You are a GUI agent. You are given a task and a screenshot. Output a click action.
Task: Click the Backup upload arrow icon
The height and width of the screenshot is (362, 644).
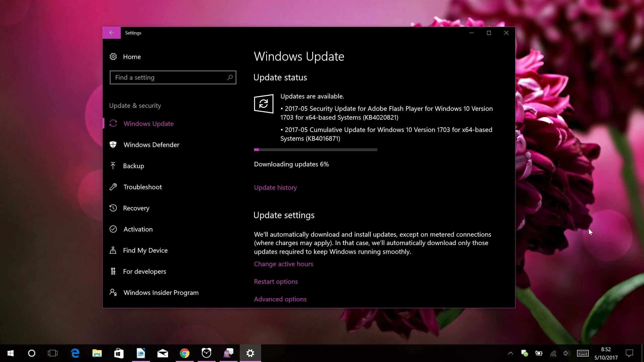tap(113, 166)
